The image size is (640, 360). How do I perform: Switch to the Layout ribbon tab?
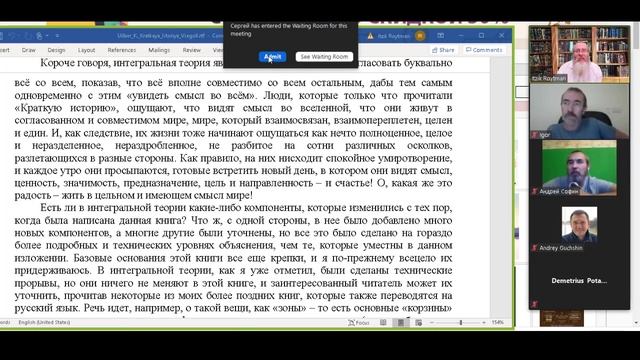tap(87, 50)
